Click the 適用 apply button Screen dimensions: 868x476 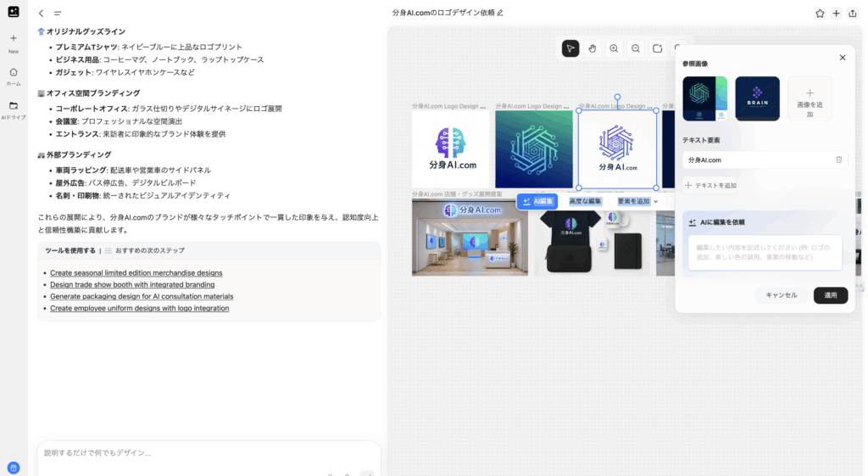pyautogui.click(x=831, y=295)
